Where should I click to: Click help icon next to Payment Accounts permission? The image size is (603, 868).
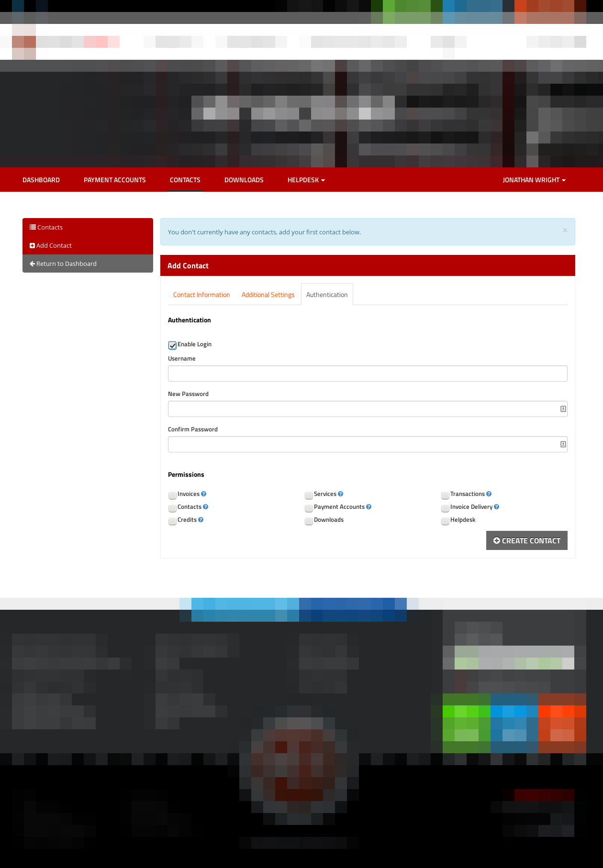click(368, 507)
